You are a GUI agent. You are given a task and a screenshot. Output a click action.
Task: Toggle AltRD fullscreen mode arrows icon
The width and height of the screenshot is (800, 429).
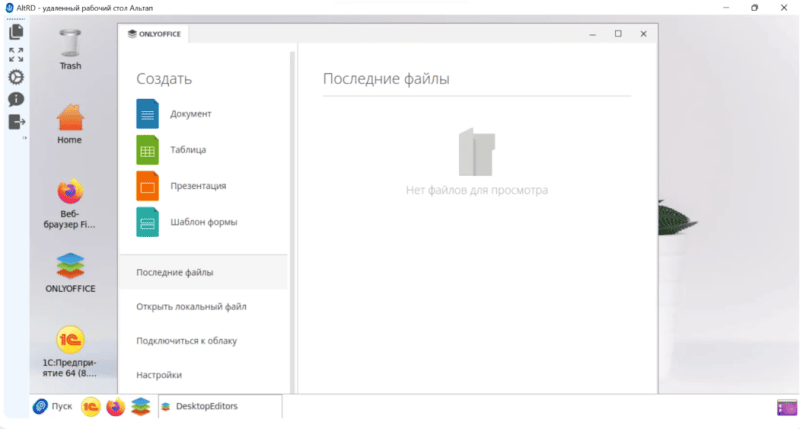[x=16, y=54]
